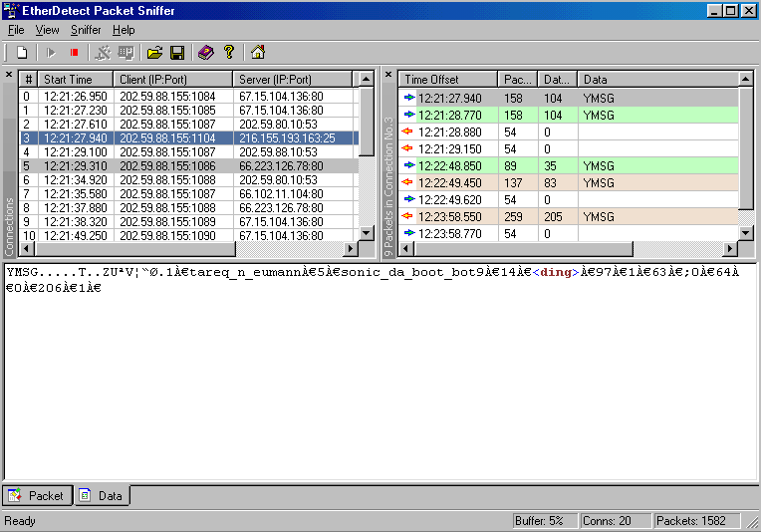
Task: Open the File menu
Action: coord(16,30)
